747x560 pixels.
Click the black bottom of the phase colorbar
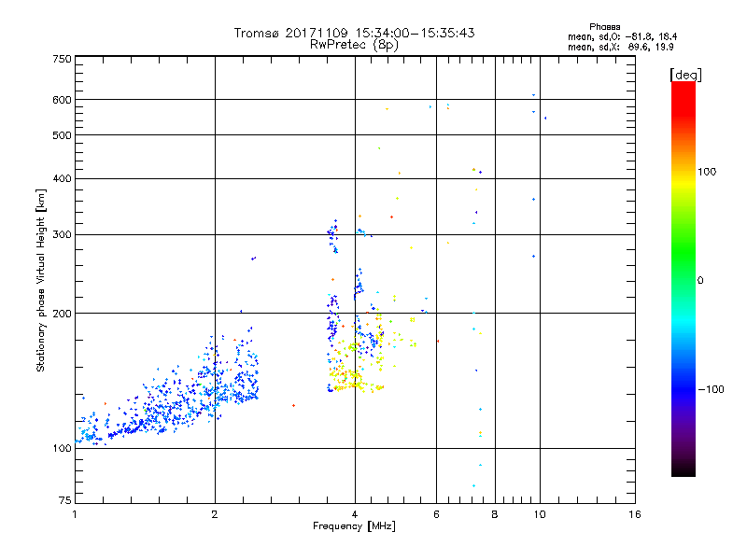pos(684,469)
